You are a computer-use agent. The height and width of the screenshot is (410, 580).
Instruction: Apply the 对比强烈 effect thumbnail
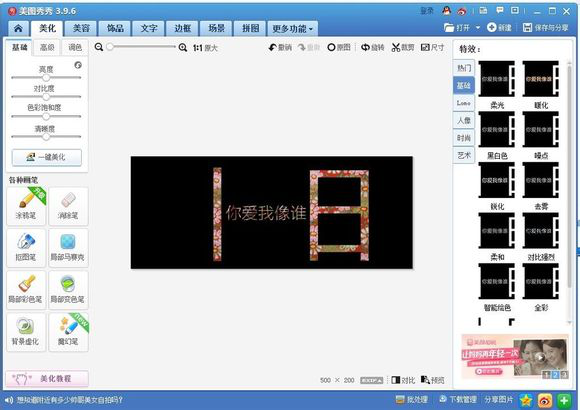click(x=541, y=231)
